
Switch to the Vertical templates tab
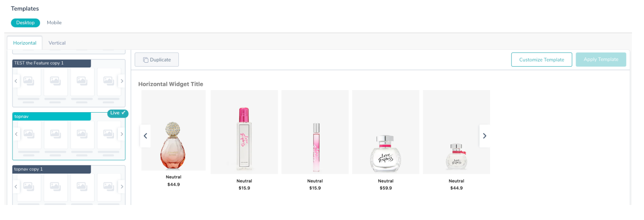point(57,43)
